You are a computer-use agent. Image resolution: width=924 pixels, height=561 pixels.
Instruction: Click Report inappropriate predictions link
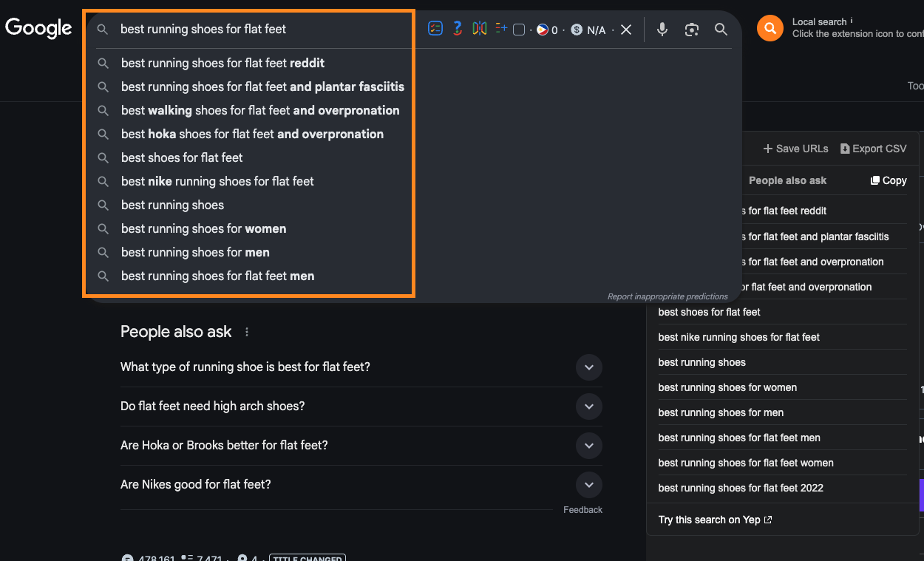(x=667, y=296)
